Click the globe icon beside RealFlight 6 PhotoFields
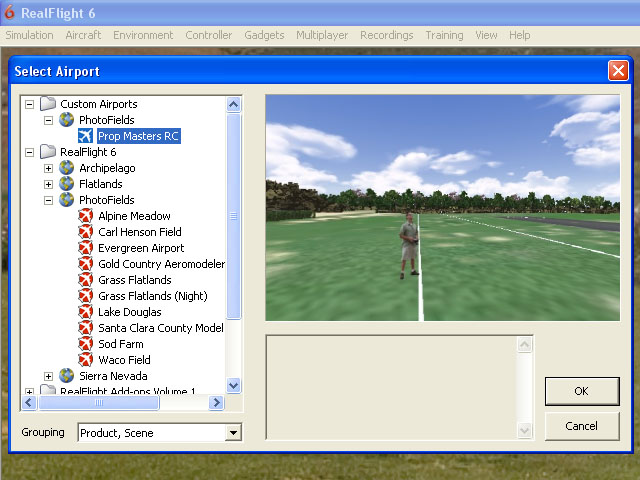The image size is (640, 480). pos(67,200)
